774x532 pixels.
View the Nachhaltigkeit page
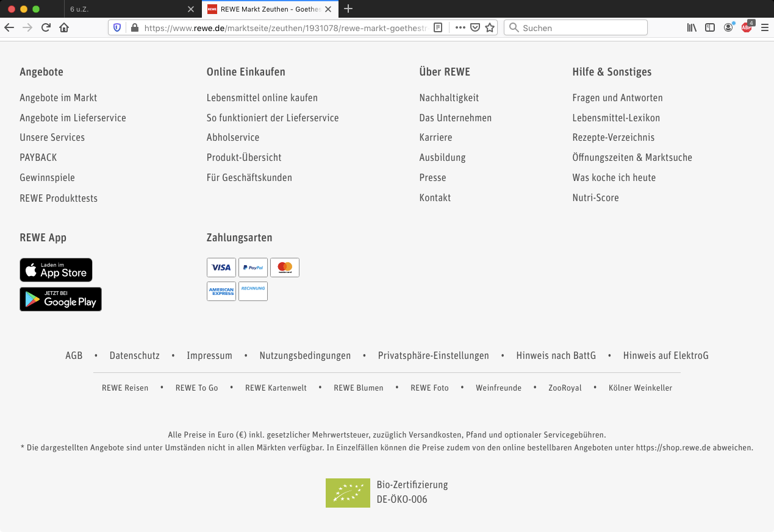point(449,98)
